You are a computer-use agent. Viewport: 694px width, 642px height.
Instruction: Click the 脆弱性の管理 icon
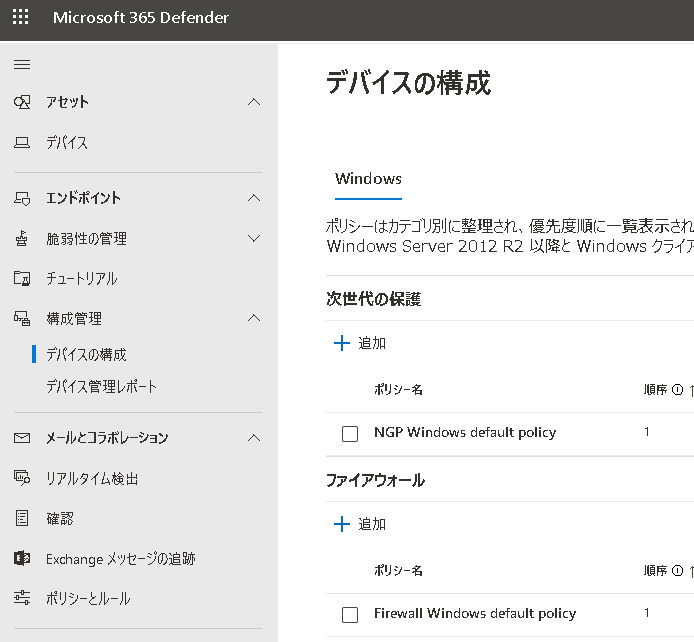[22, 239]
